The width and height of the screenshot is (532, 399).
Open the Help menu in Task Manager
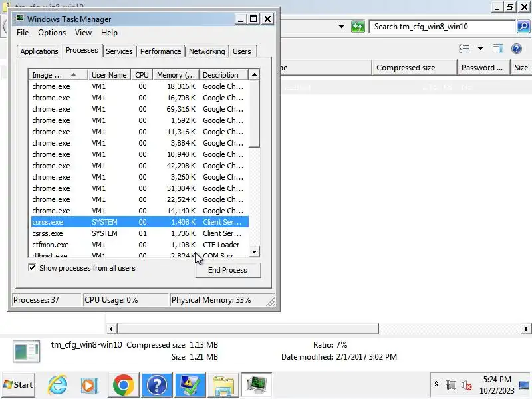(109, 33)
